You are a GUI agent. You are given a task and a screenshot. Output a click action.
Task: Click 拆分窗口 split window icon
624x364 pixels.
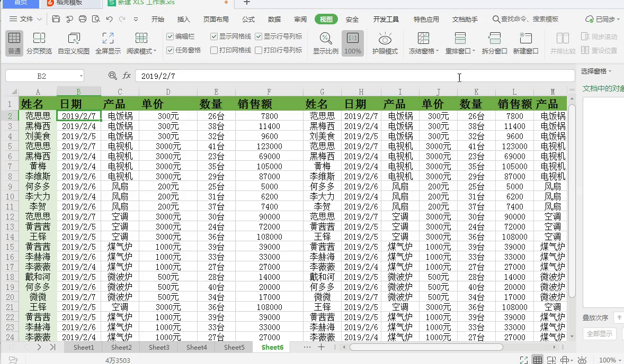point(494,43)
